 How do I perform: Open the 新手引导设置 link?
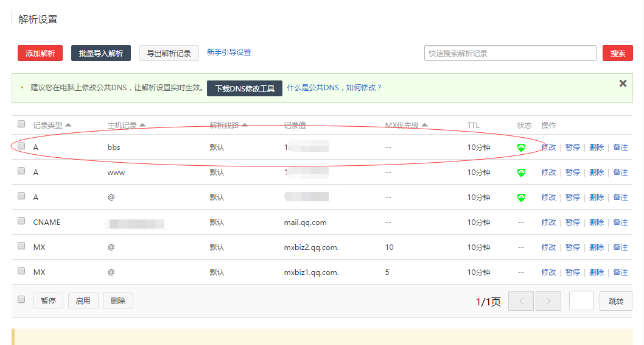[x=229, y=52]
